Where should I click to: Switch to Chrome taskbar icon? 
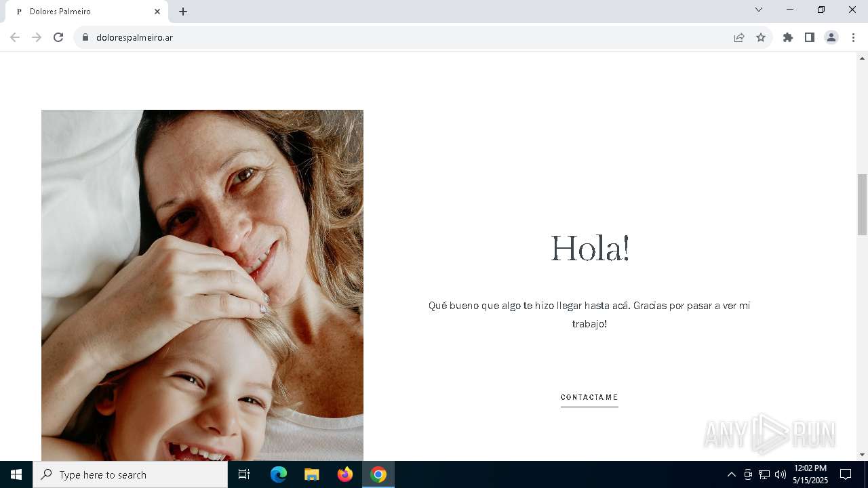point(378,474)
